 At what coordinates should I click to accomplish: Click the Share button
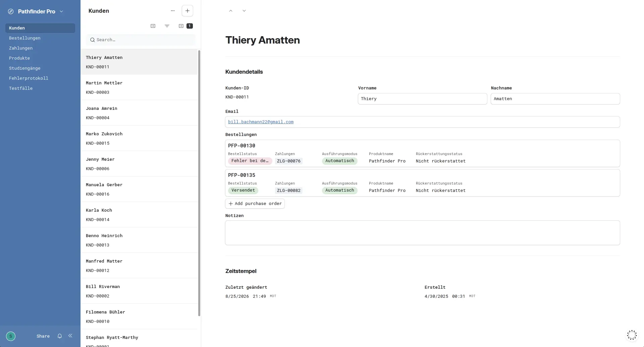point(43,336)
